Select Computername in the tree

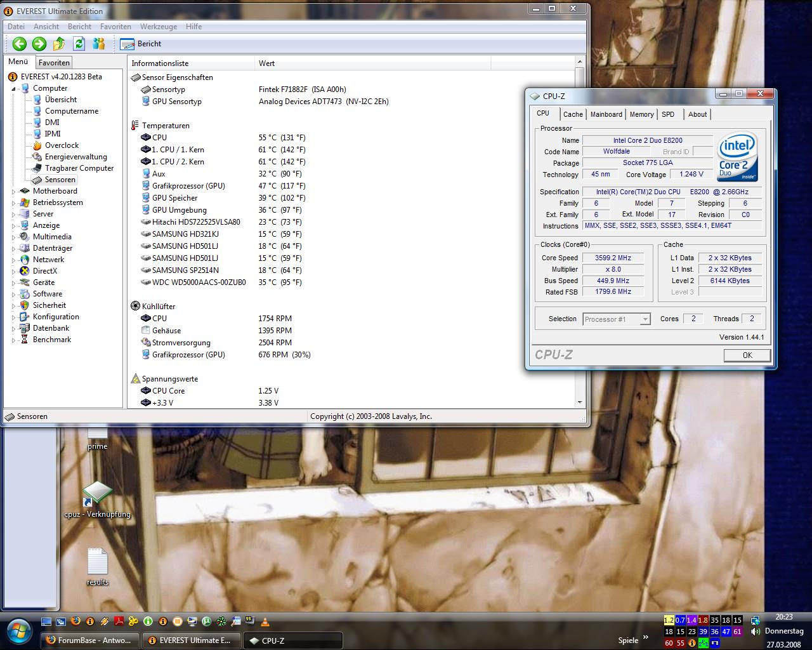(x=72, y=111)
